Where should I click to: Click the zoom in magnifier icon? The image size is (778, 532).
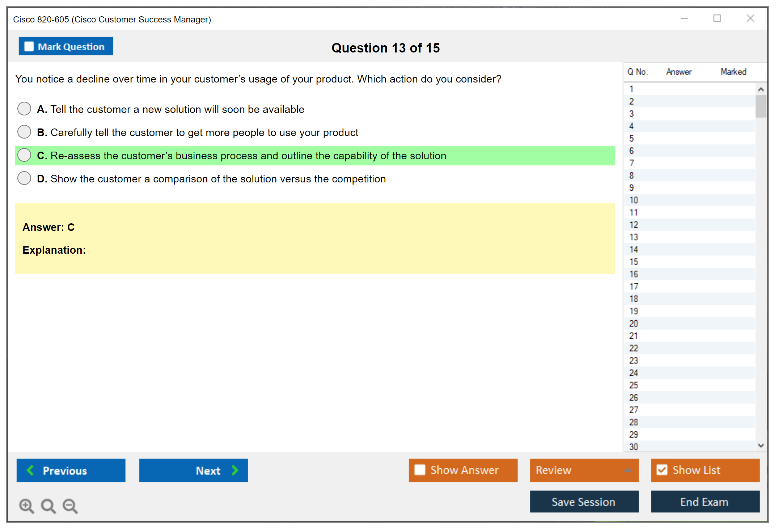(x=26, y=506)
